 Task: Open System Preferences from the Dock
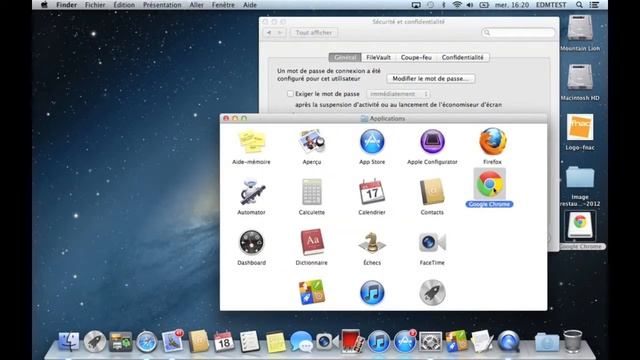(431, 341)
